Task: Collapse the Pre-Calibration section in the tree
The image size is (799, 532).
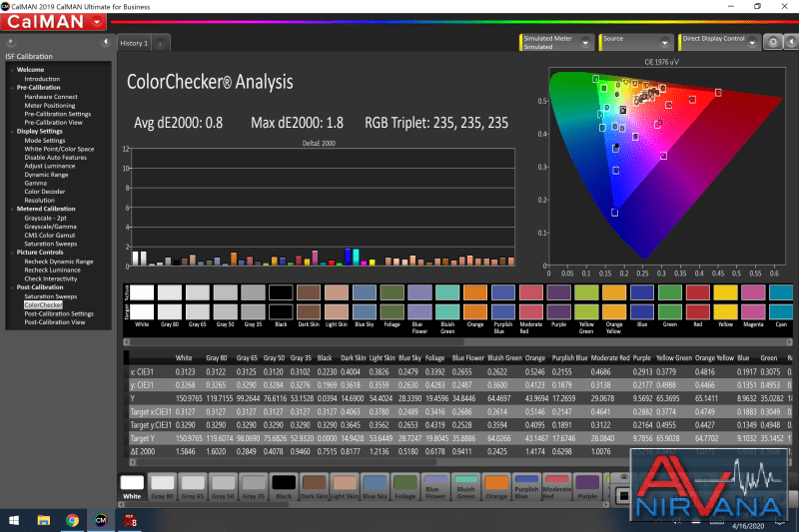Action: [12, 88]
